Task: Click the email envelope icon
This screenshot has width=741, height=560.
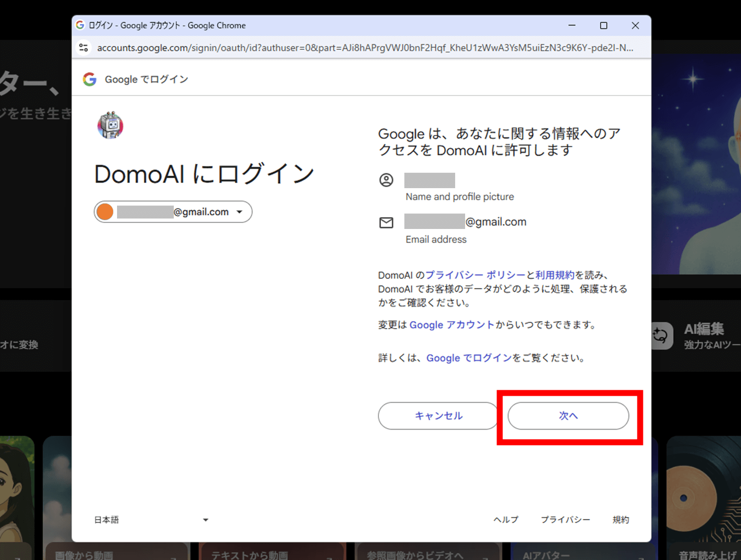Action: coord(386,223)
